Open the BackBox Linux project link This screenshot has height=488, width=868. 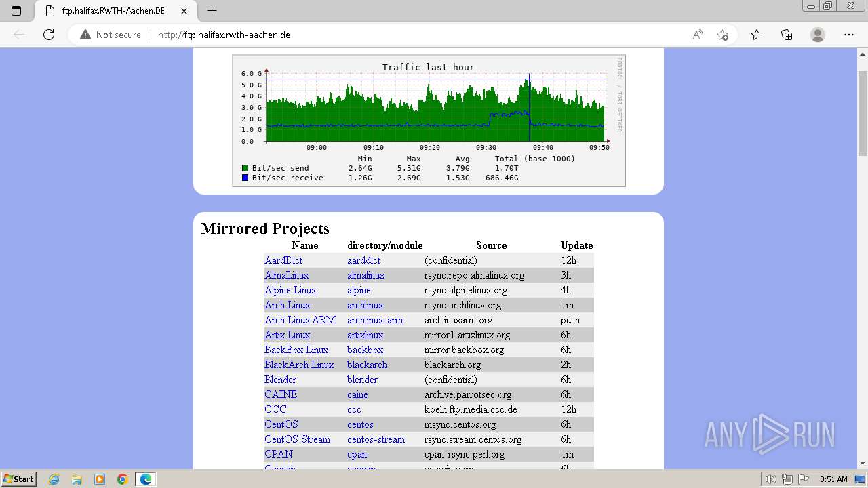296,350
